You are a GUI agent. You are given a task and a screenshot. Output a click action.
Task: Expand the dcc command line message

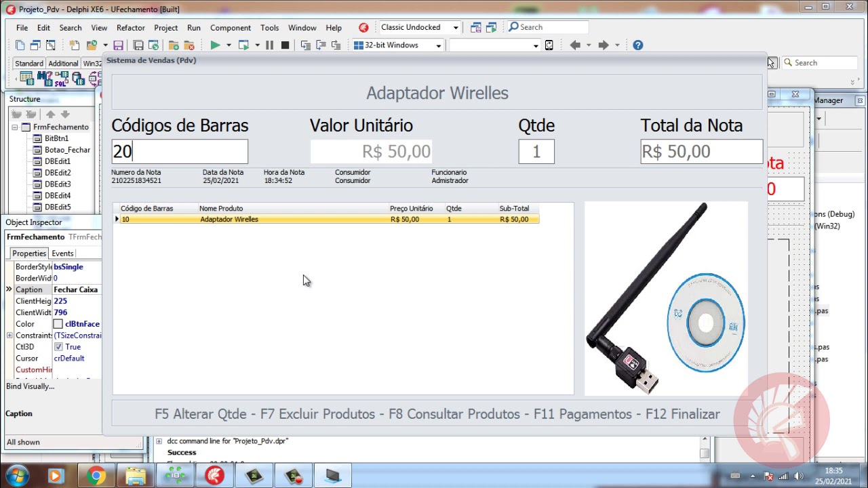[x=159, y=441]
